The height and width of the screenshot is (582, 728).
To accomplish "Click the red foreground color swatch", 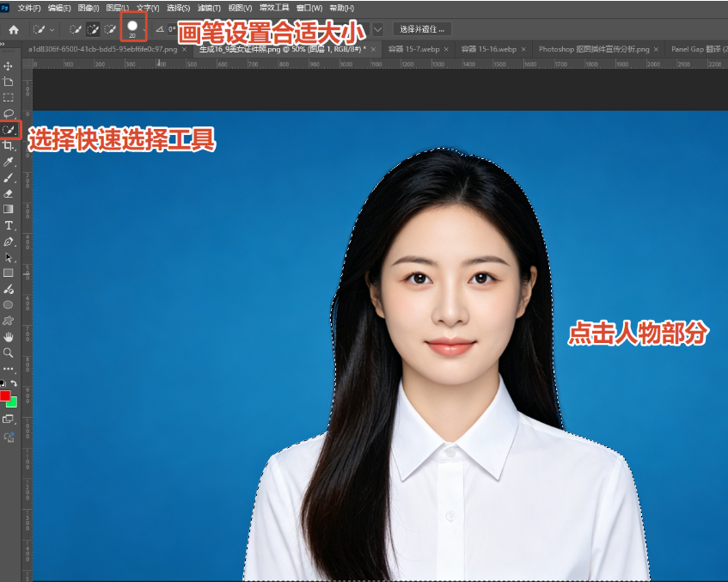I will pos(4,395).
